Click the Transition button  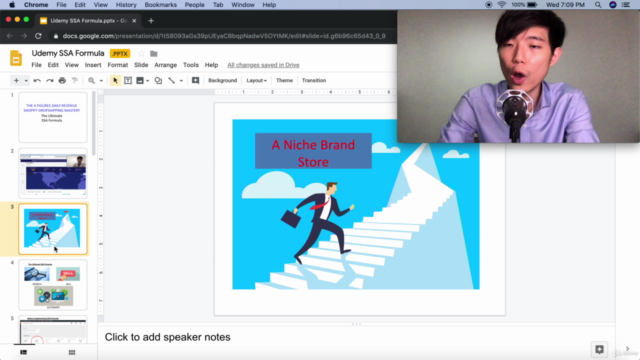tap(314, 80)
